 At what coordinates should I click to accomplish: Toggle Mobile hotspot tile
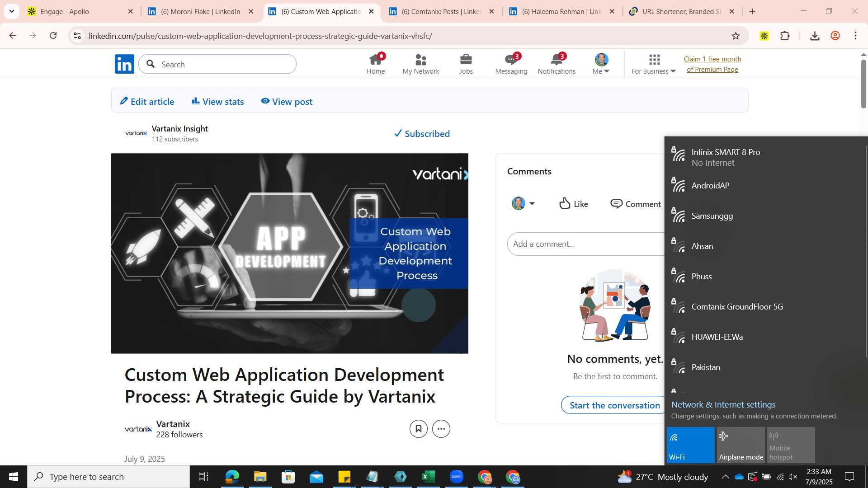[791, 445]
